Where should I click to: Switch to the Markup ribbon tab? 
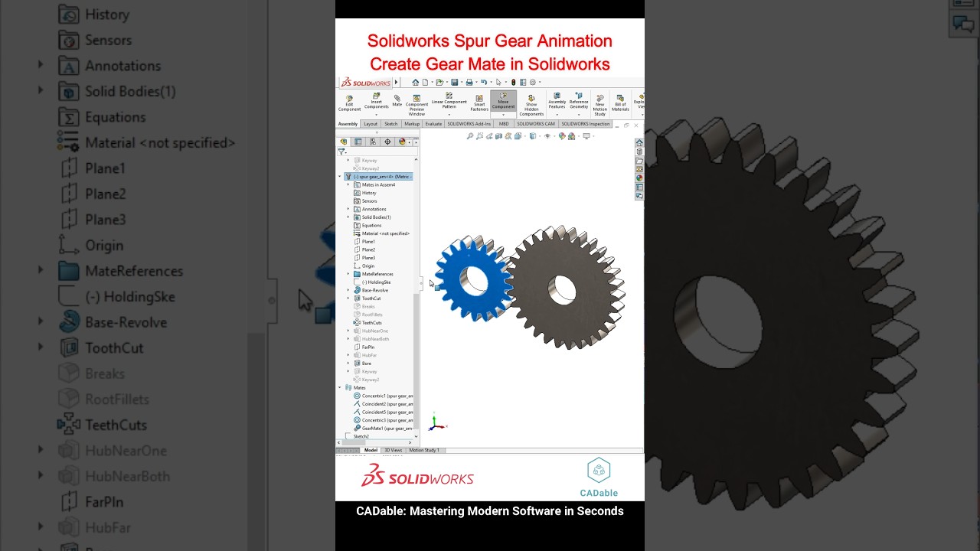[412, 124]
